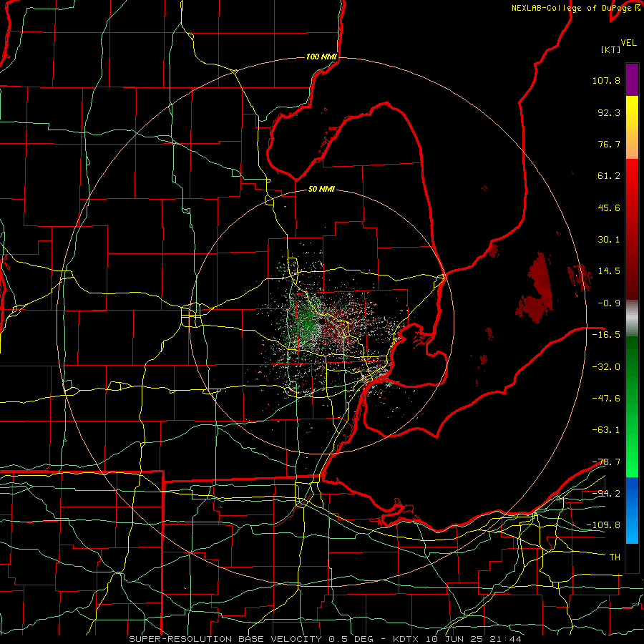Click the purple segment of the velocity color bar
Viewport: 644px width, 644px height.
[x=632, y=79]
